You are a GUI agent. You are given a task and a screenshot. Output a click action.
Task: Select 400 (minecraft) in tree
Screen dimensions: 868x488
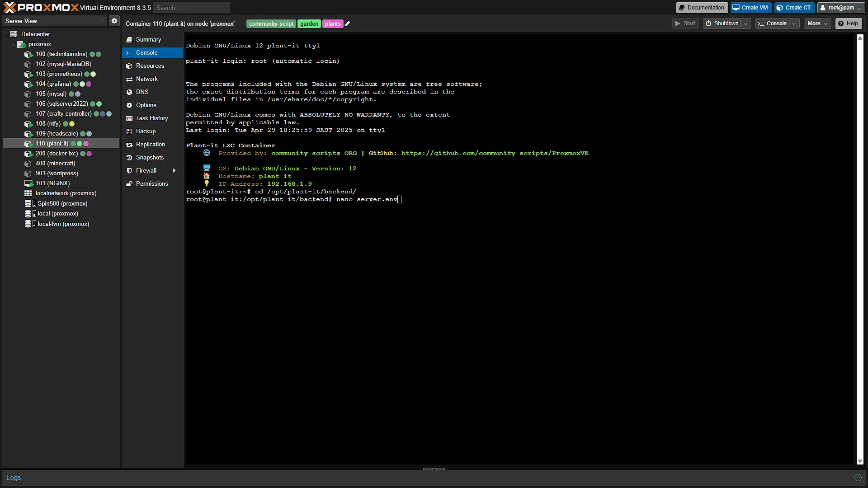[x=61, y=164]
